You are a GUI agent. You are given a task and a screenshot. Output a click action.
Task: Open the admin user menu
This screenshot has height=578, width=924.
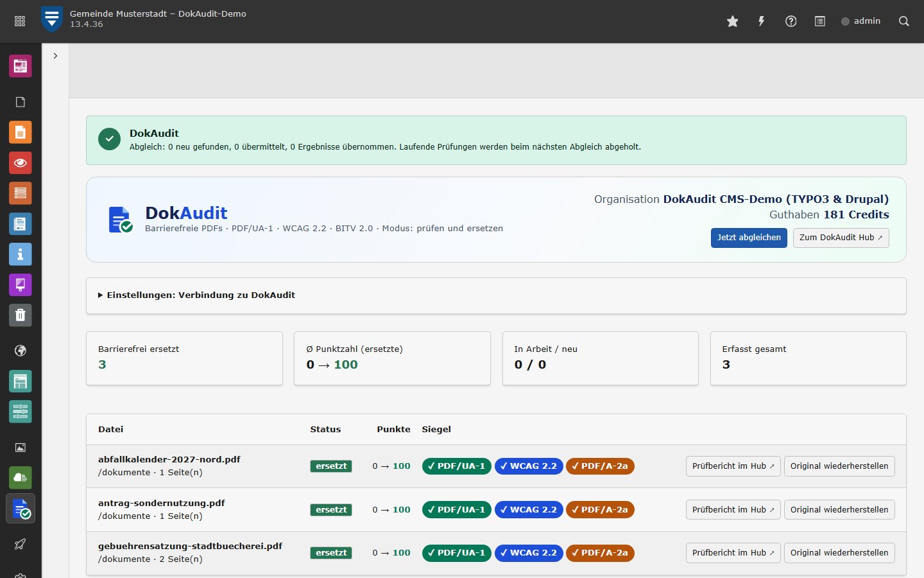click(861, 21)
